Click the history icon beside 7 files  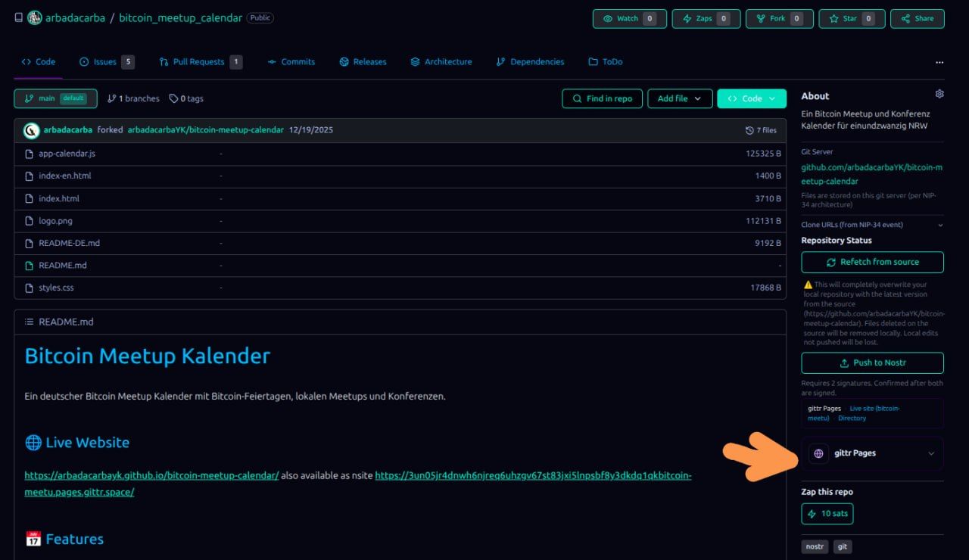click(749, 130)
